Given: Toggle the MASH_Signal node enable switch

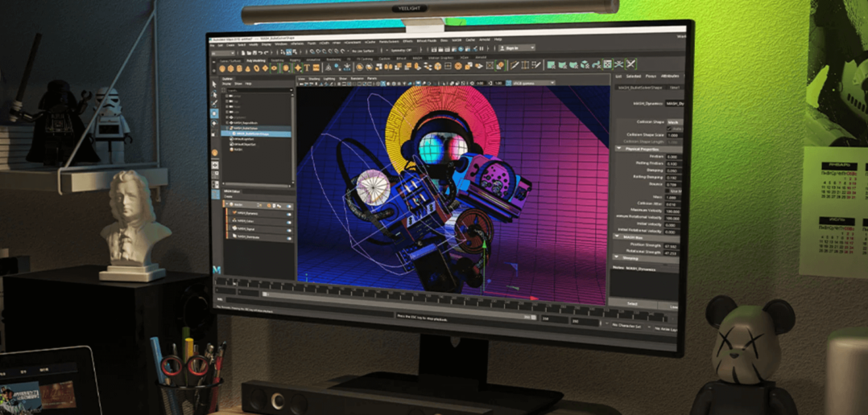Looking at the screenshot, I should coord(287,229).
